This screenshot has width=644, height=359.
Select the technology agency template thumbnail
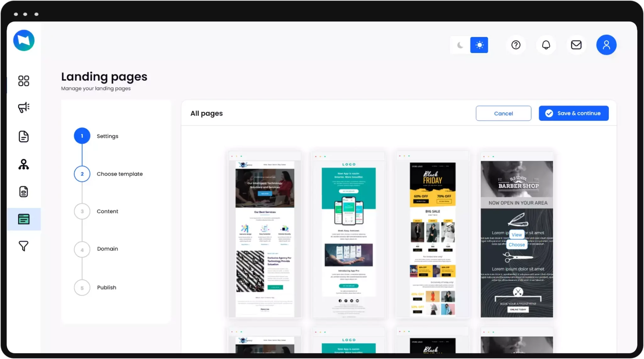click(265, 235)
